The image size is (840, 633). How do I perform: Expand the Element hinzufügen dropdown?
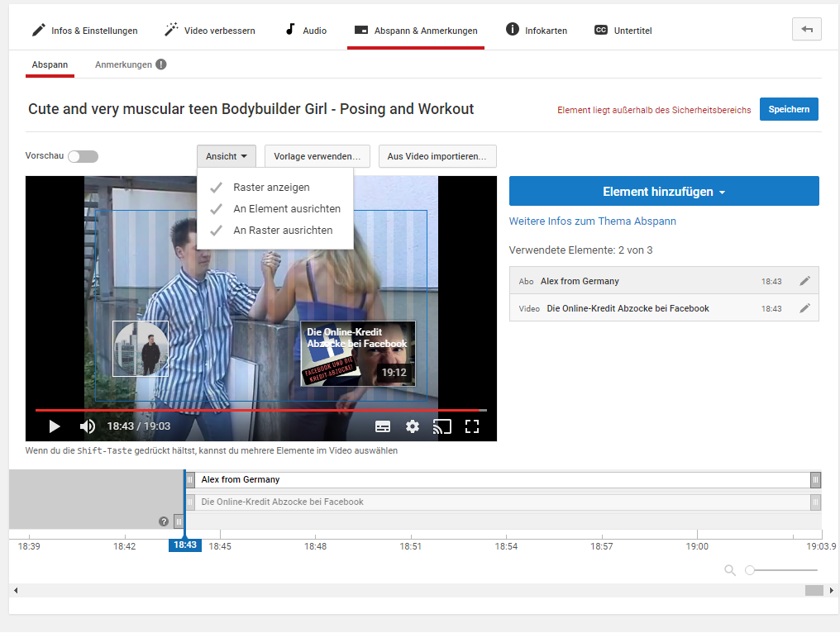[664, 191]
